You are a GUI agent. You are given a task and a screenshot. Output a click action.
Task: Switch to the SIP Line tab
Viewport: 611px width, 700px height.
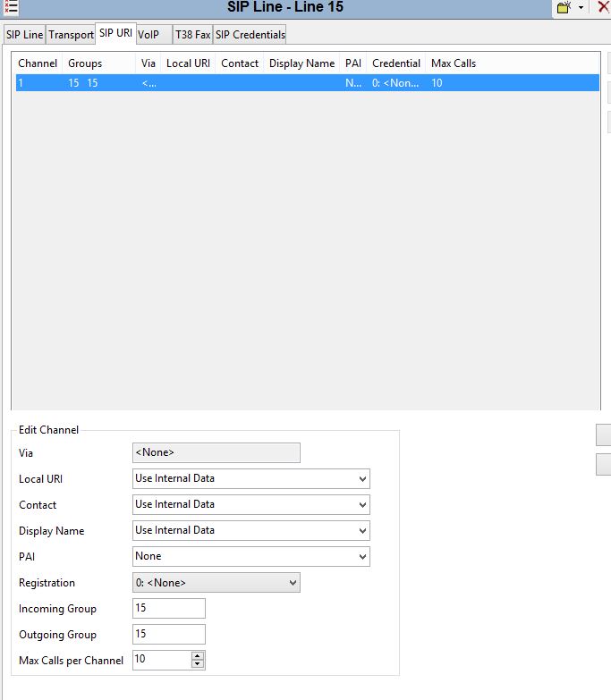(24, 34)
